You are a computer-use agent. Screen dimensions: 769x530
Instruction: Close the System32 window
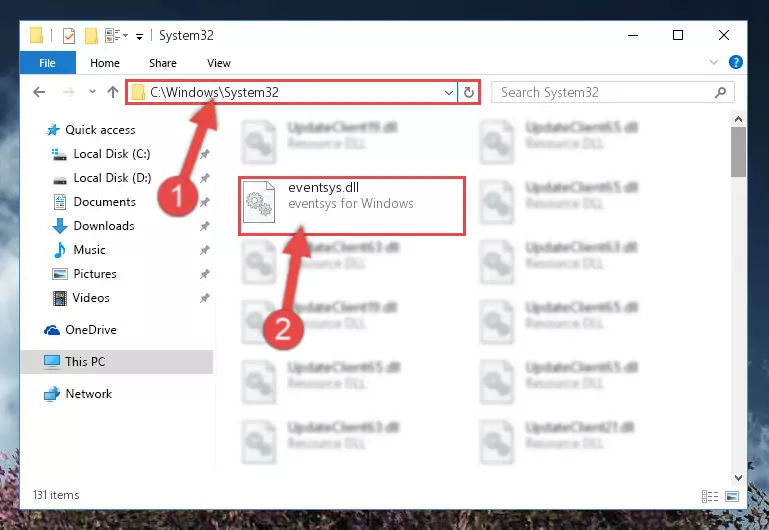pyautogui.click(x=723, y=35)
